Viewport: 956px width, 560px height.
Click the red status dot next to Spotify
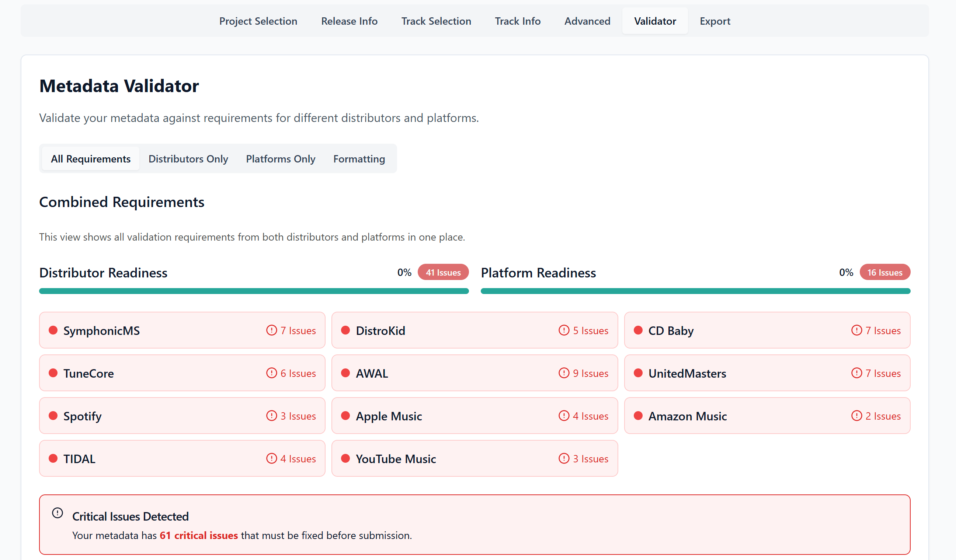click(53, 416)
